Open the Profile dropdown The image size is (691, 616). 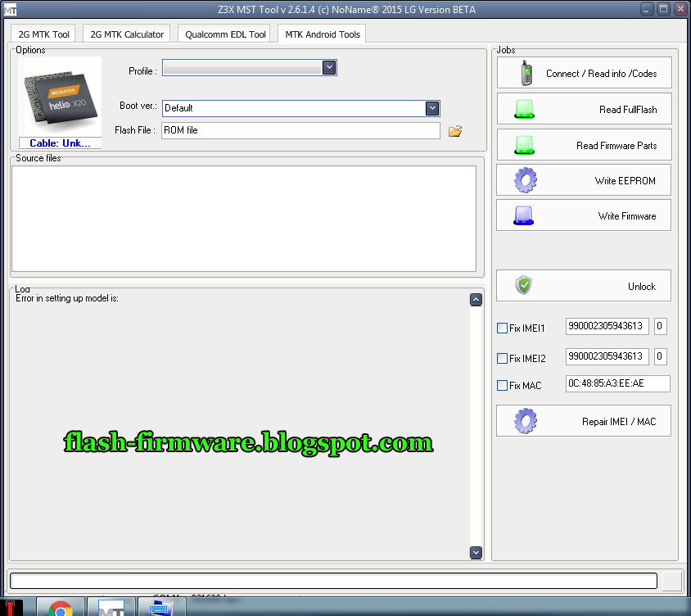click(x=329, y=67)
